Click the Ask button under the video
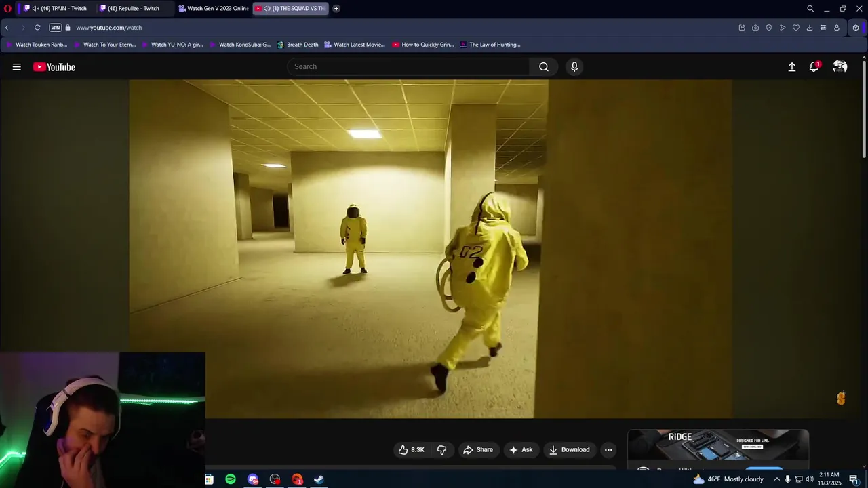Screen dimensions: 868x488 [x=520, y=450]
